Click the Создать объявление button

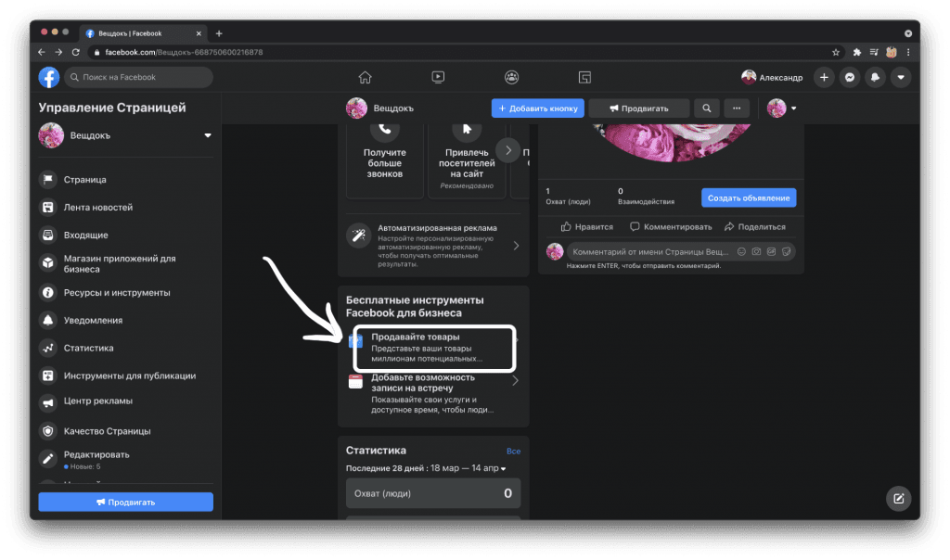pyautogui.click(x=749, y=198)
